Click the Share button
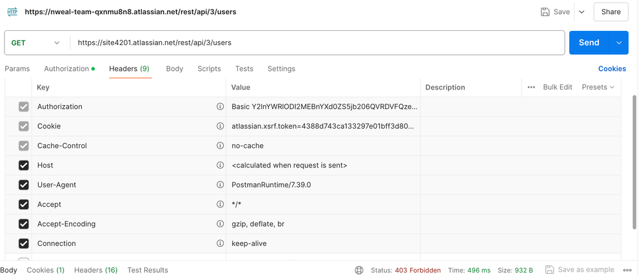644x275 pixels. (610, 12)
